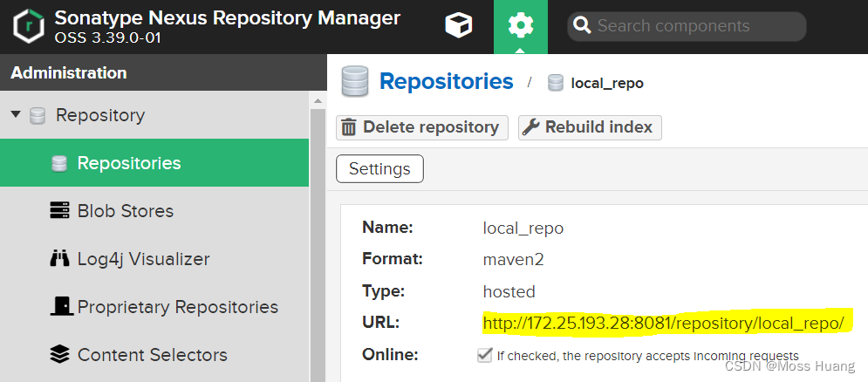This screenshot has width=868, height=382.
Task: Click the sidebar vertical scrollbar track
Action: (318, 243)
